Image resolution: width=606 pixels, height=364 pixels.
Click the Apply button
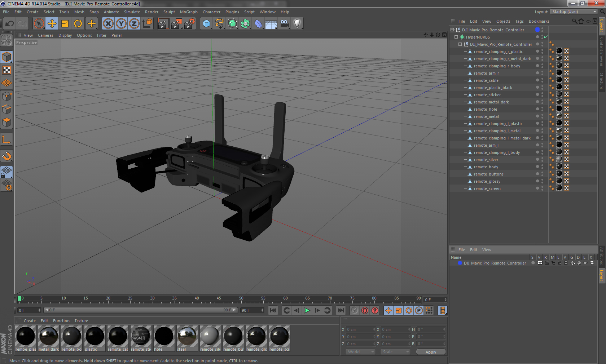[431, 352]
